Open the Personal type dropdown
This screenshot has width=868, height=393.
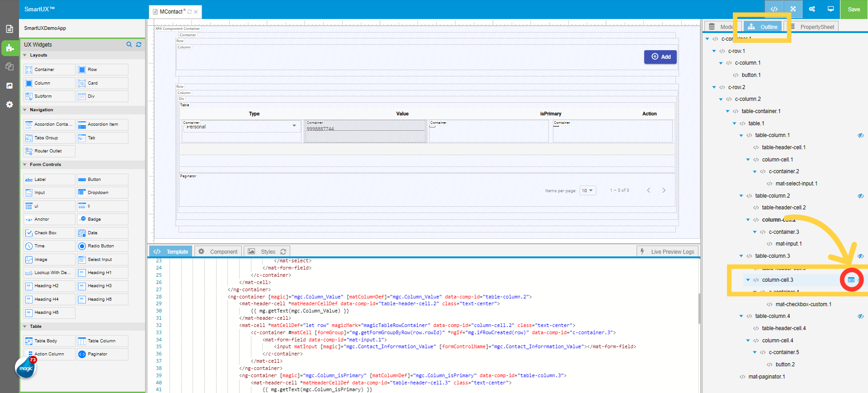pos(241,127)
